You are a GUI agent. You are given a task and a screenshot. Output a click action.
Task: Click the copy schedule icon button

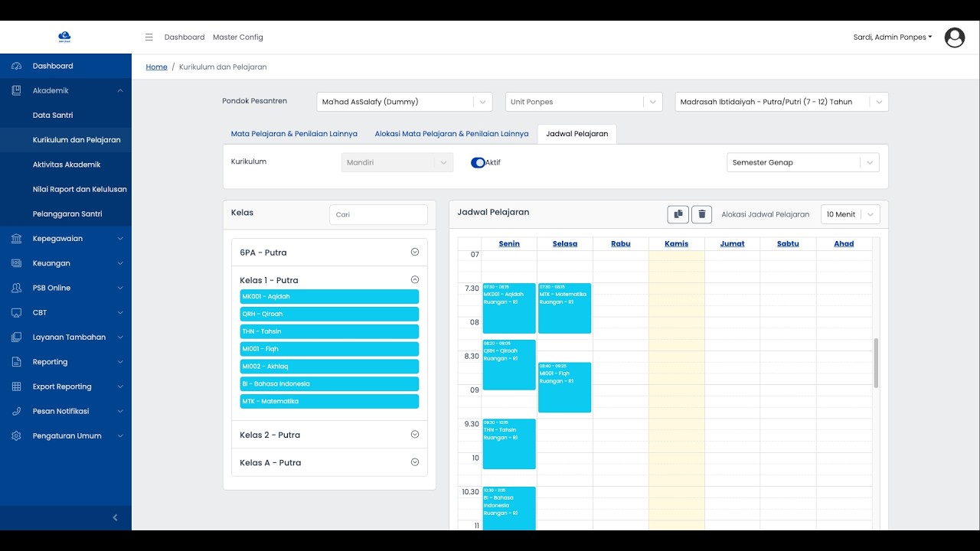click(678, 215)
